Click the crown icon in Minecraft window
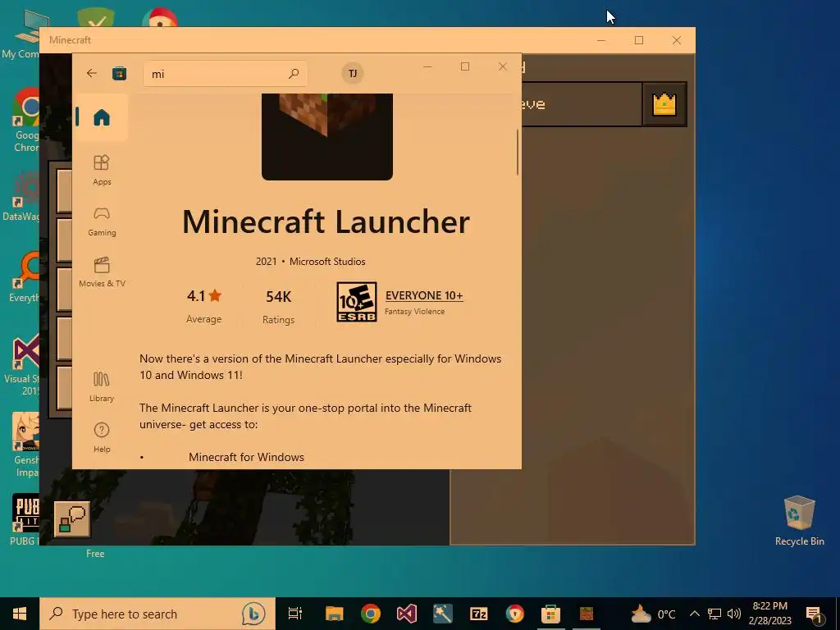The width and height of the screenshot is (840, 630). pos(664,104)
